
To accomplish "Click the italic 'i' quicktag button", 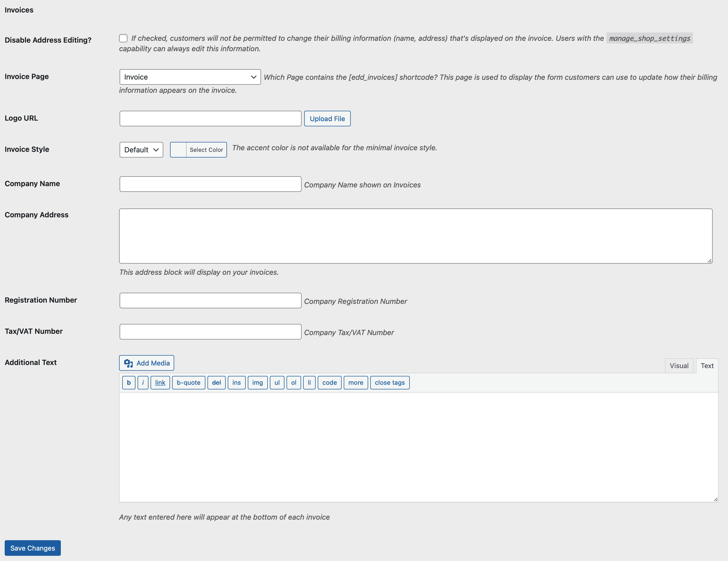I will coord(143,383).
